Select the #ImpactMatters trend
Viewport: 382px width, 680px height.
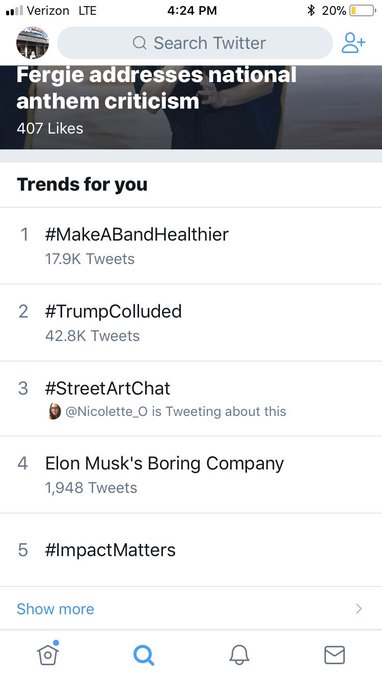click(191, 550)
